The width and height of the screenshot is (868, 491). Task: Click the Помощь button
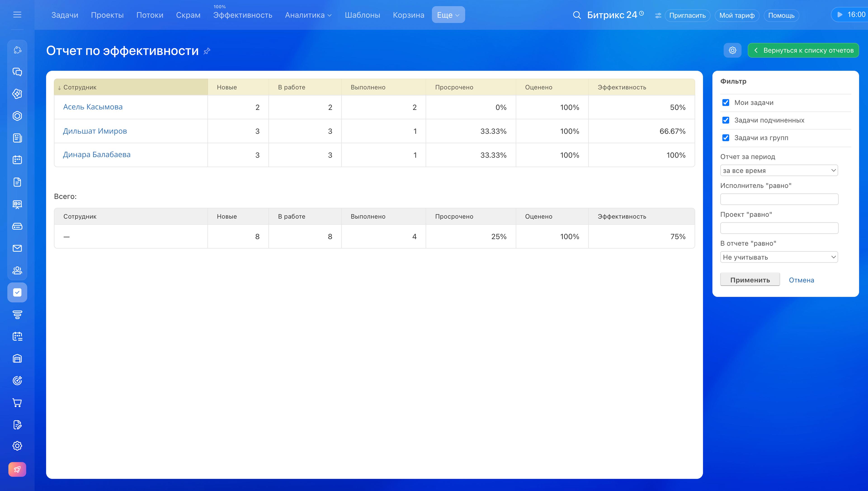[781, 16]
